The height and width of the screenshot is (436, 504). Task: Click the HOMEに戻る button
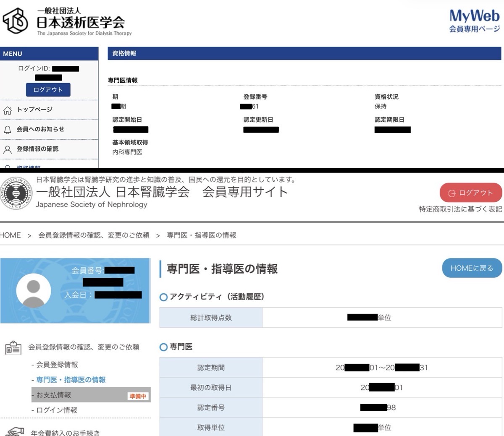[x=471, y=268]
